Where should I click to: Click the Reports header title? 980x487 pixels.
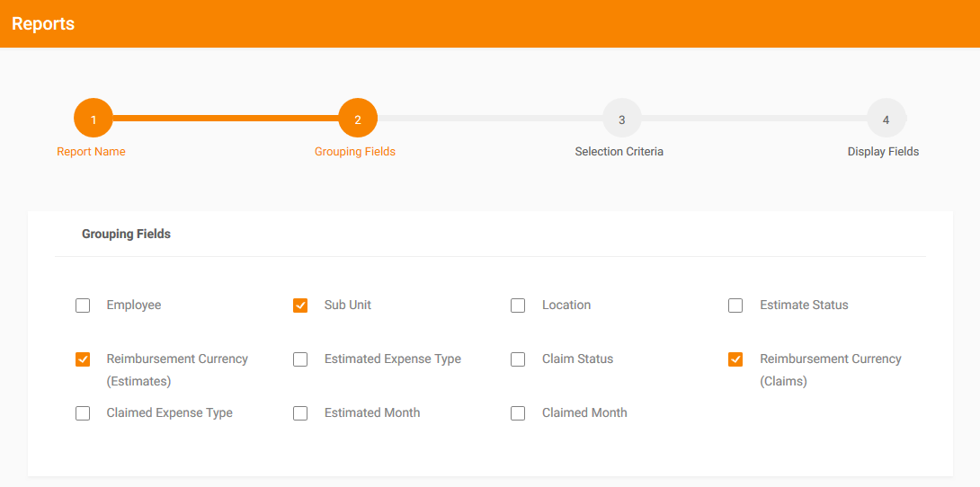[43, 23]
